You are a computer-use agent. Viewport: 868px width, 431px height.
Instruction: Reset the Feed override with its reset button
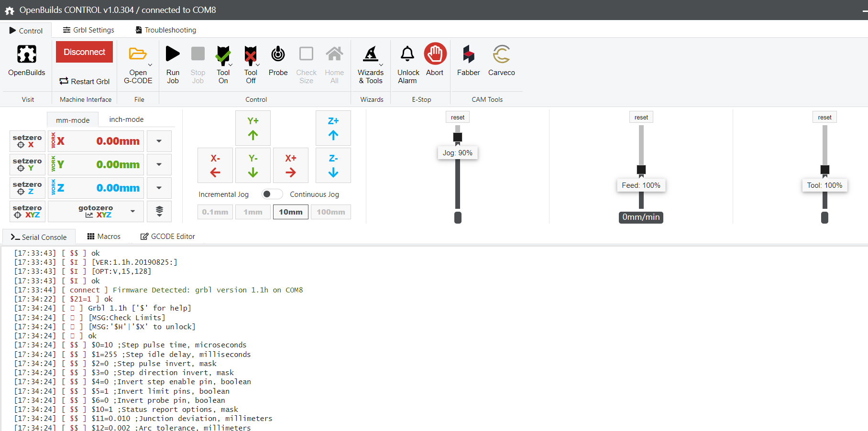coord(641,117)
